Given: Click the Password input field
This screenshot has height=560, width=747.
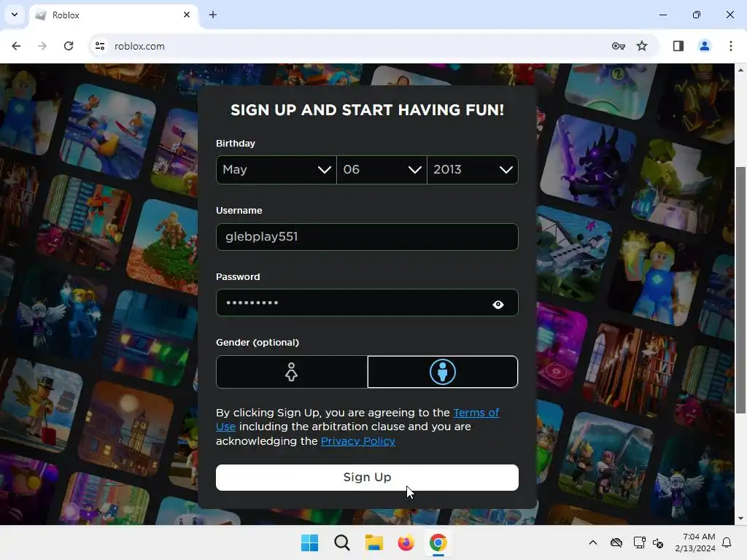Looking at the screenshot, I should coord(367,303).
